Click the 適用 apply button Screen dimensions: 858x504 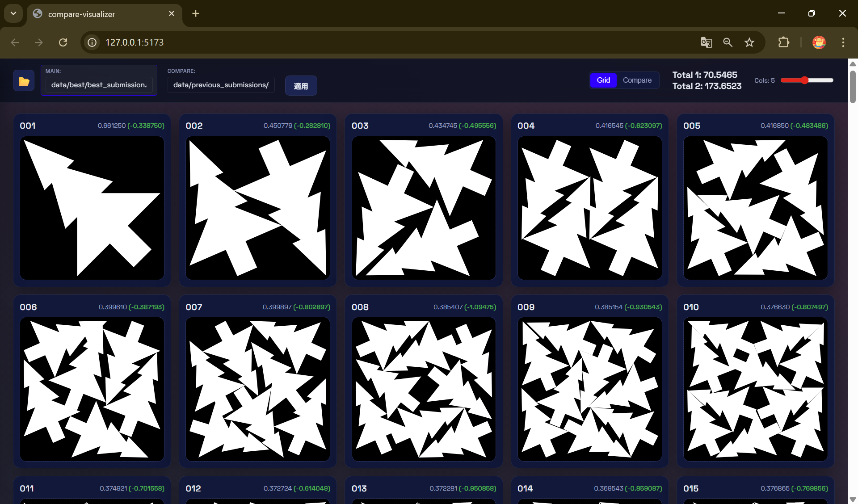[301, 86]
